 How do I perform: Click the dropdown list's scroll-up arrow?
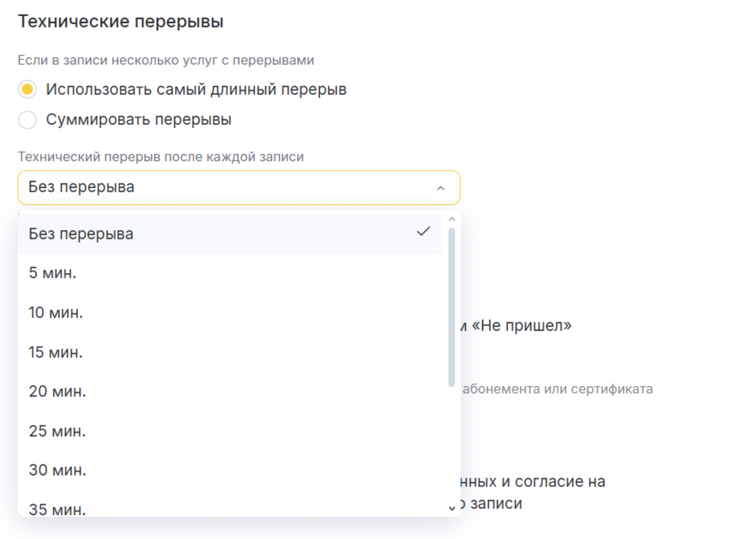(x=452, y=219)
